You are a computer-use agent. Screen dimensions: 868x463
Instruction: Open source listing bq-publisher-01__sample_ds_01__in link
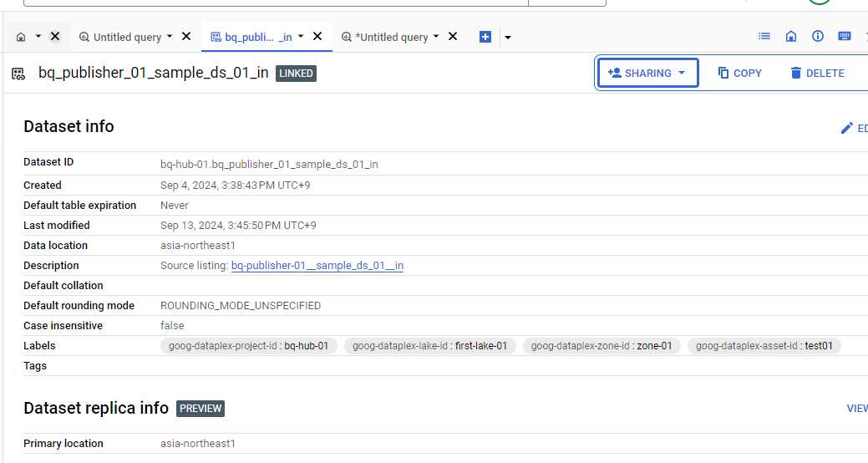coord(317,265)
